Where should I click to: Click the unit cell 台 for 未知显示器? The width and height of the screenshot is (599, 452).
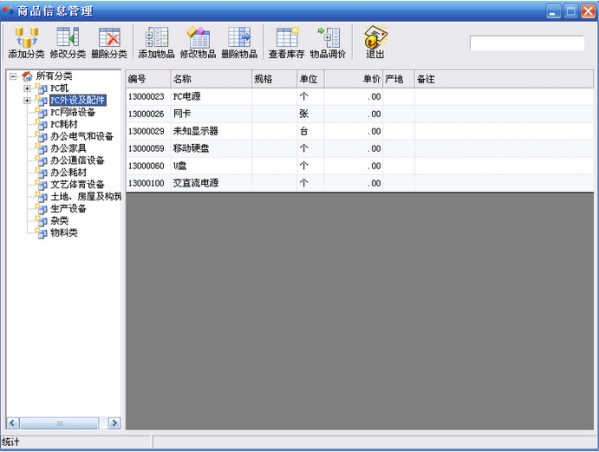coord(304,131)
